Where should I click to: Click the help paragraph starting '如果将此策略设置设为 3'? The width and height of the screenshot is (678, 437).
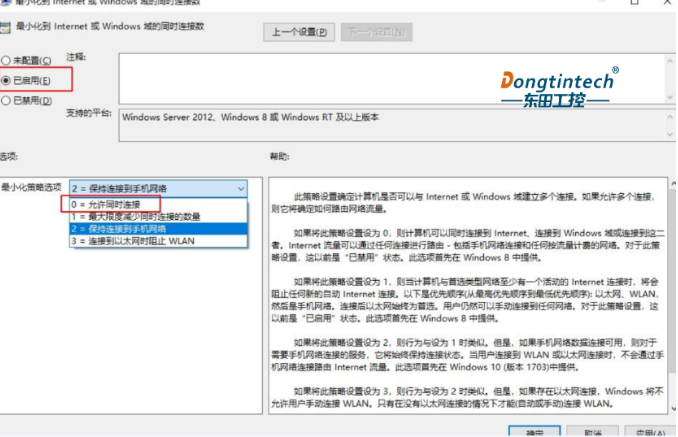[x=467, y=397]
